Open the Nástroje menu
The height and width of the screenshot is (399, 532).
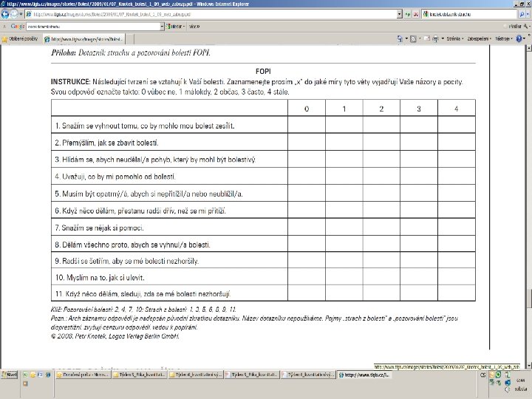click(x=504, y=39)
